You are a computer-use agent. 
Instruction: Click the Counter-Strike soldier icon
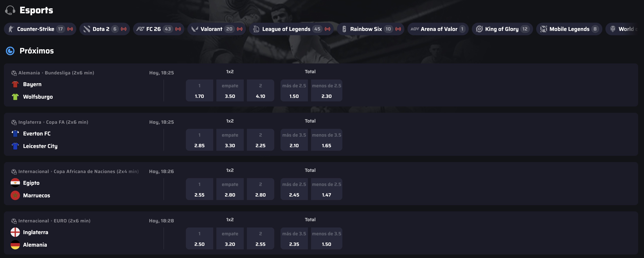click(11, 29)
